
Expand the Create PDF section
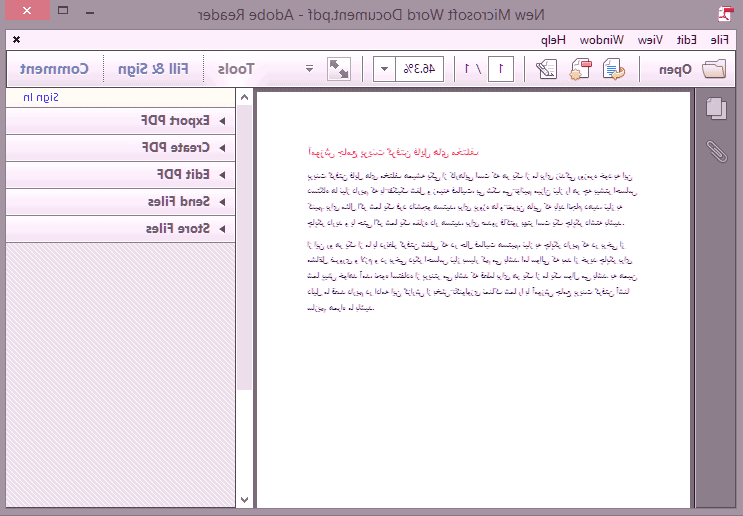(120, 148)
